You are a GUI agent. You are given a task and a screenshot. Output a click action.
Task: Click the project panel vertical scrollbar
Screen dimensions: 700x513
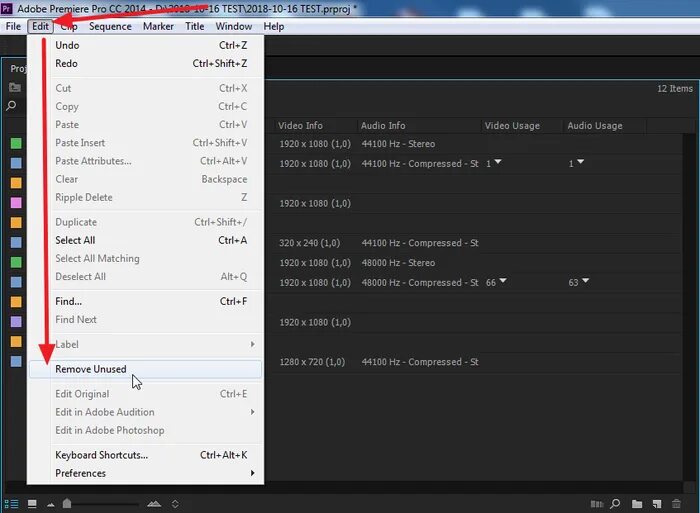pos(689,307)
